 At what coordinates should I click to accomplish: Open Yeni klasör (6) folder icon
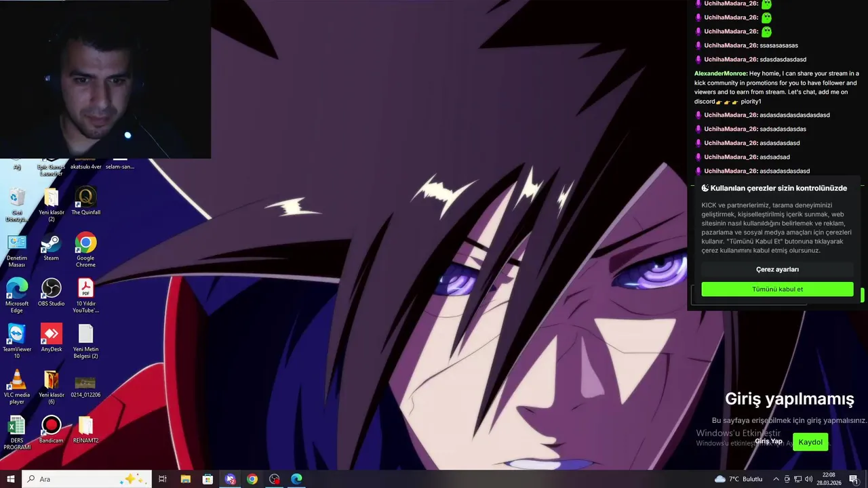click(x=51, y=387)
